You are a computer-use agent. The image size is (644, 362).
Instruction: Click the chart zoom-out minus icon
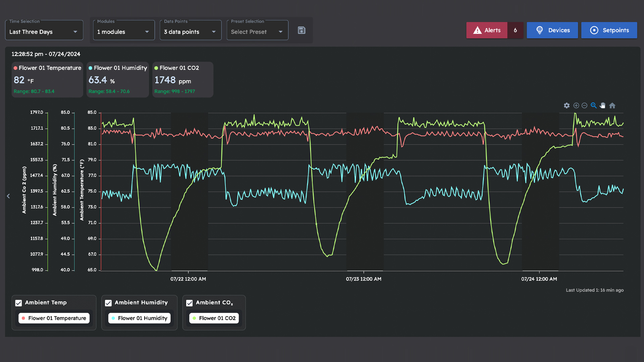(585, 106)
